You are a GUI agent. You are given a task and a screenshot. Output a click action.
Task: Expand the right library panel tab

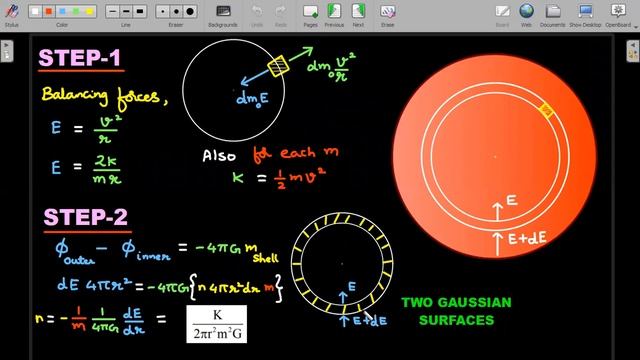tap(633, 51)
